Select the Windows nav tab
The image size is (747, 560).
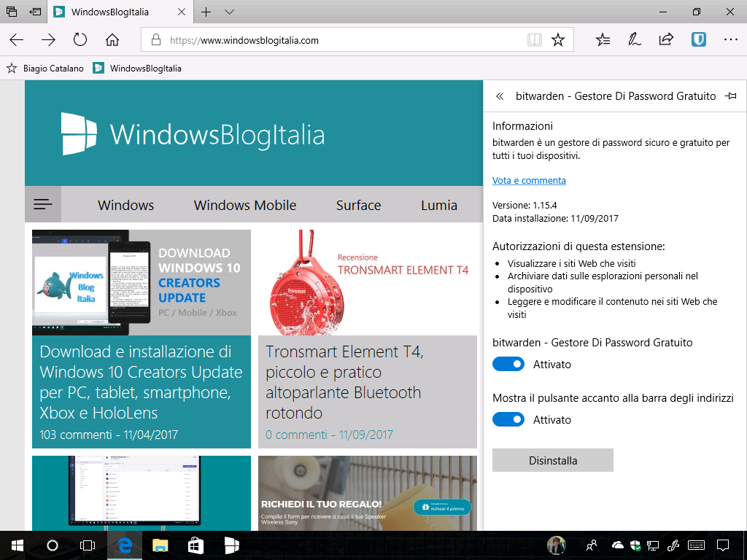pos(125,205)
